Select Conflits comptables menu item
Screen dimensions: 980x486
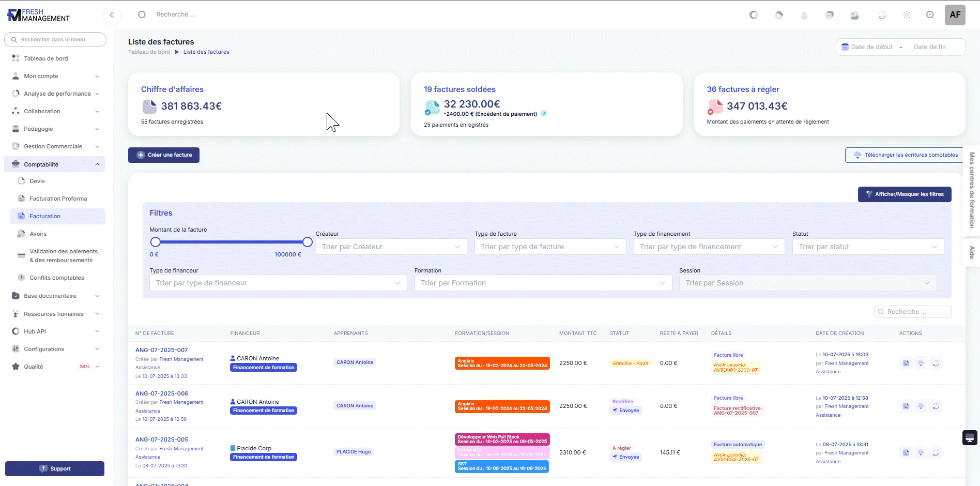[x=56, y=278]
